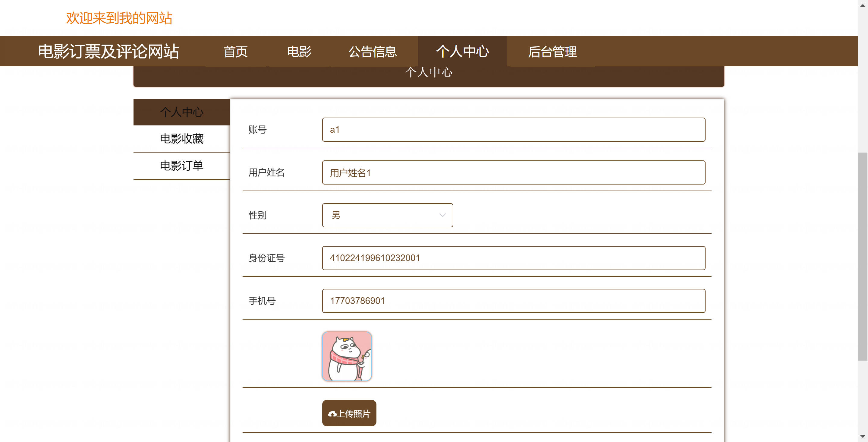This screenshot has width=868, height=442.
Task: Open 电影订单 in the sidebar
Action: click(x=182, y=166)
